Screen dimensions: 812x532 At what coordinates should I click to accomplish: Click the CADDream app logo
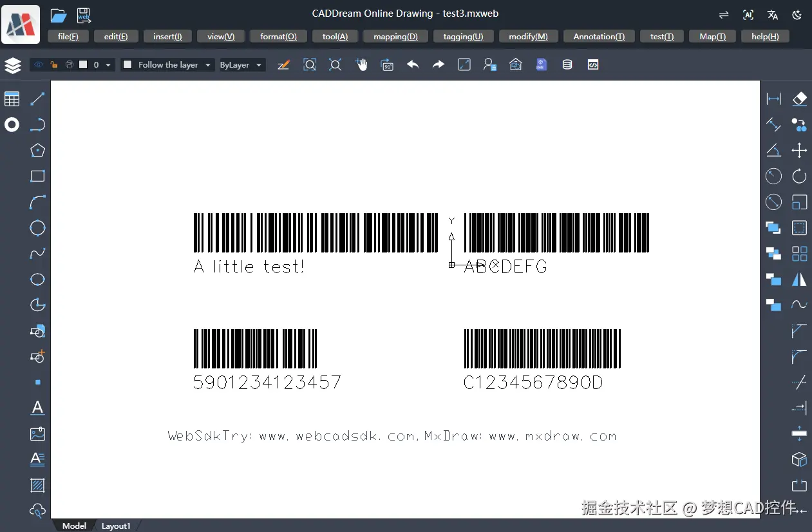[21, 24]
